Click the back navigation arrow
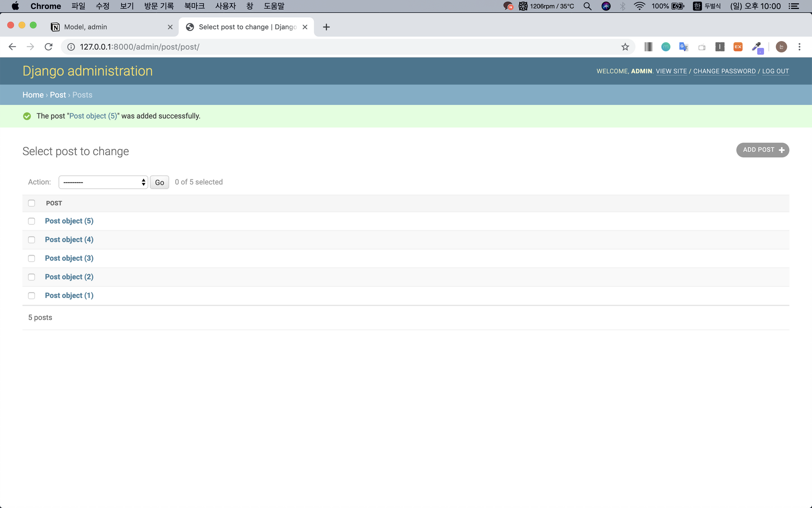The width and height of the screenshot is (812, 508). pyautogui.click(x=12, y=47)
